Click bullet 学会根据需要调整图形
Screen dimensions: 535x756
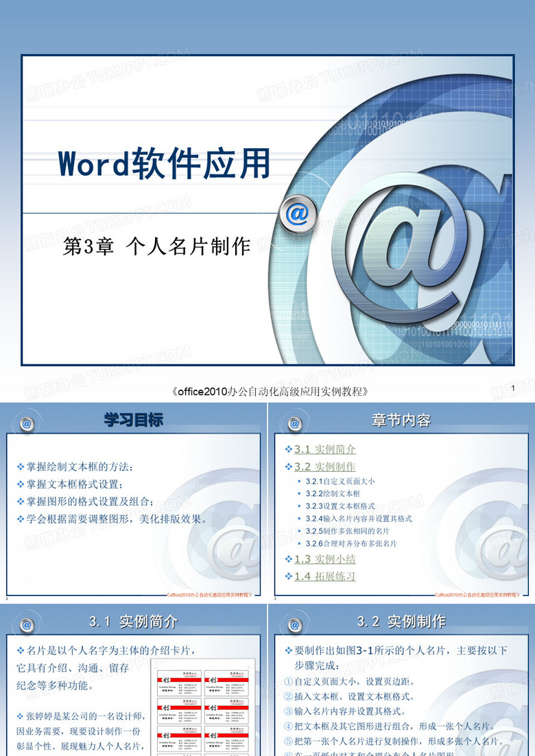[x=112, y=519]
